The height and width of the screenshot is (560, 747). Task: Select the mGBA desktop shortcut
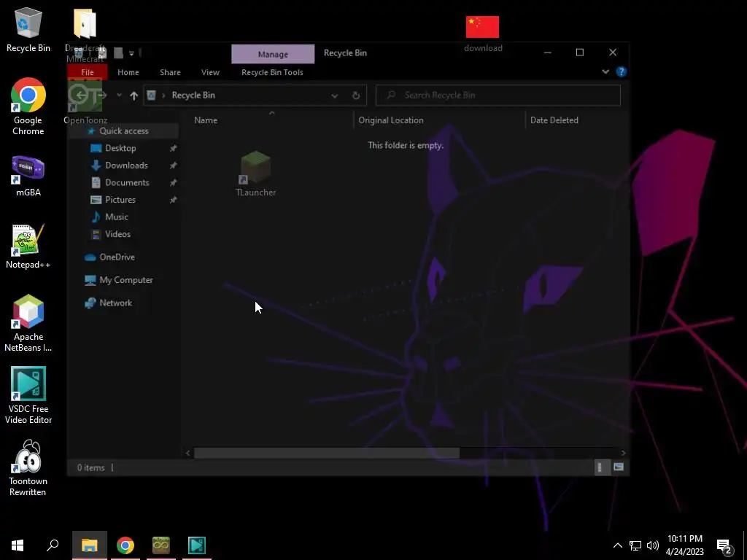(x=28, y=176)
